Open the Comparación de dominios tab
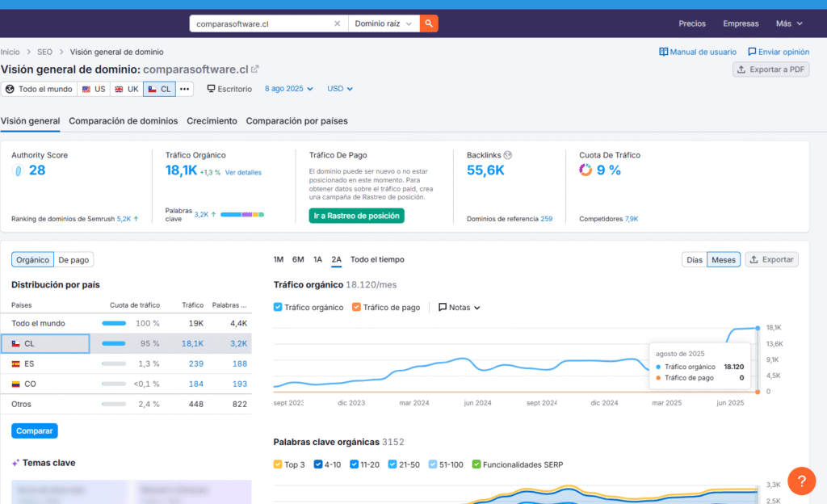The height and width of the screenshot is (504, 827). click(124, 120)
